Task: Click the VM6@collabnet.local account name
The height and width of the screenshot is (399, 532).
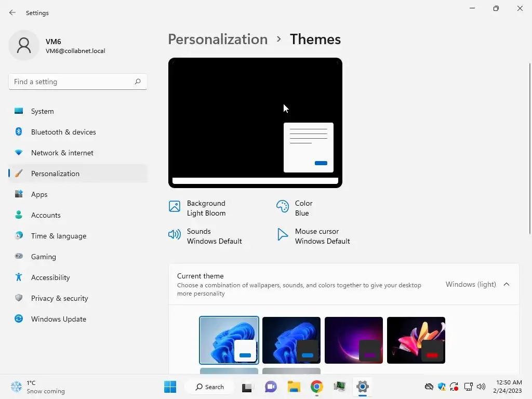Action: (75, 51)
